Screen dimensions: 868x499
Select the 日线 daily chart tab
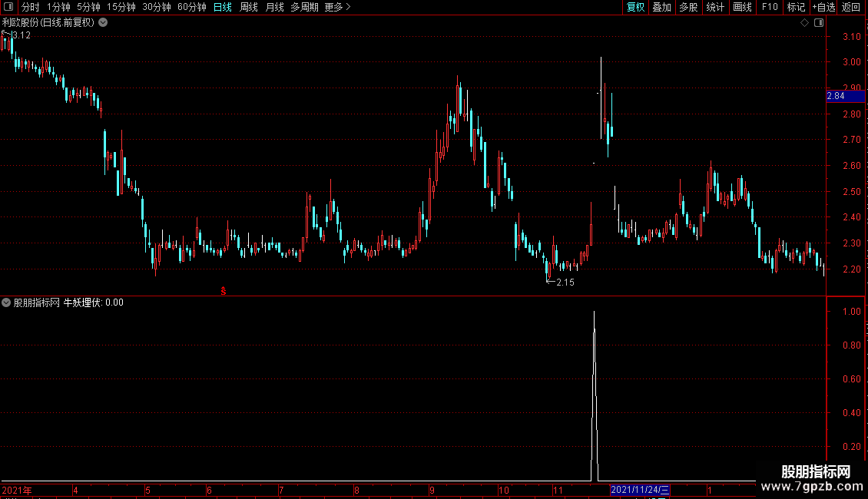click(223, 7)
